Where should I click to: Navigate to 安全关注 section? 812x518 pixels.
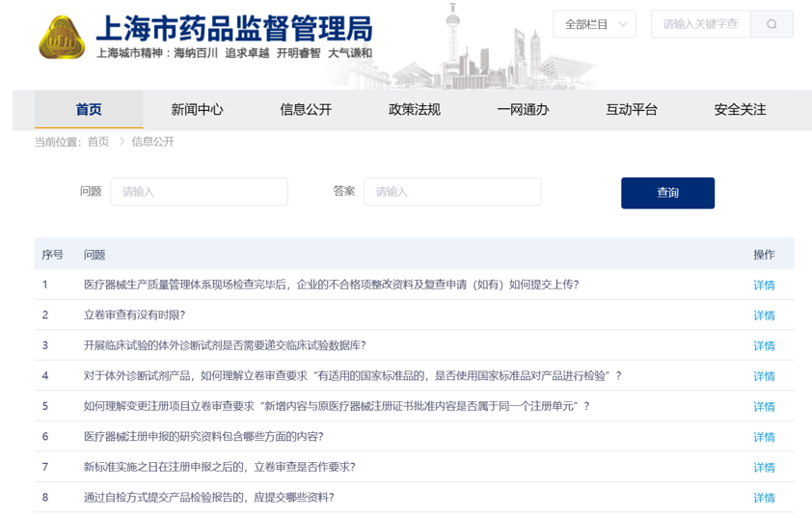pyautogui.click(x=740, y=110)
